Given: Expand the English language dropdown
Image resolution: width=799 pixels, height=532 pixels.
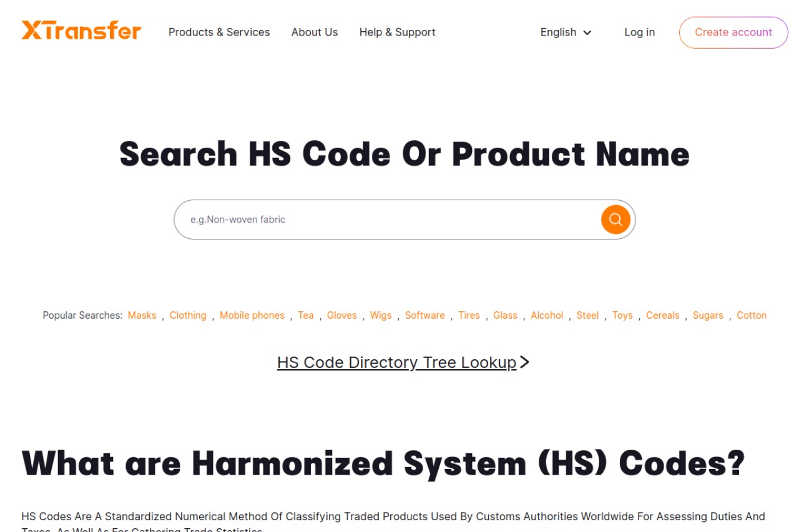Looking at the screenshot, I should coord(566,32).
